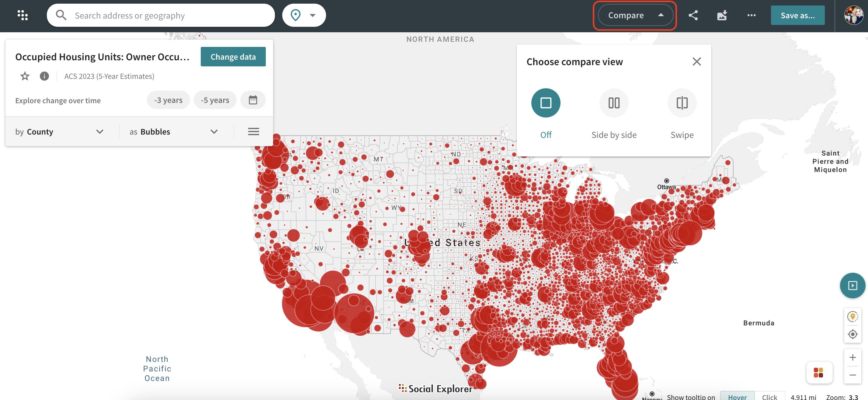
Task: Open the more options ellipsis menu
Action: click(x=751, y=15)
